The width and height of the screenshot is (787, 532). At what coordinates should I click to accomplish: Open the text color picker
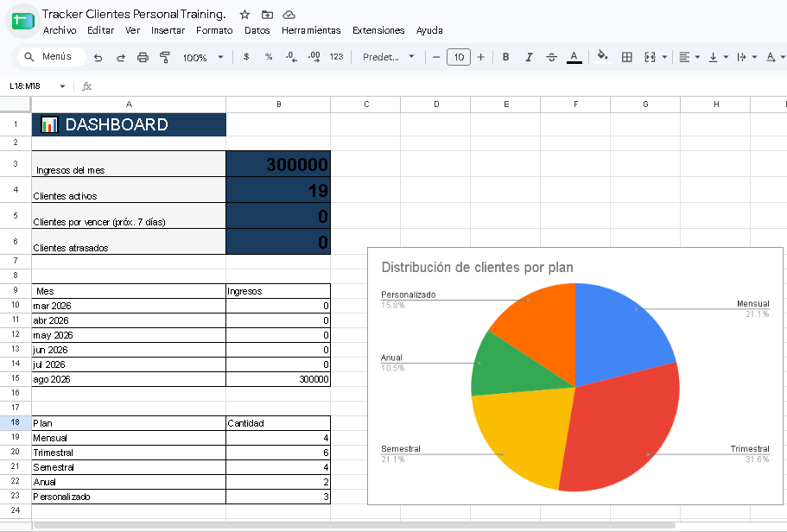(574, 57)
